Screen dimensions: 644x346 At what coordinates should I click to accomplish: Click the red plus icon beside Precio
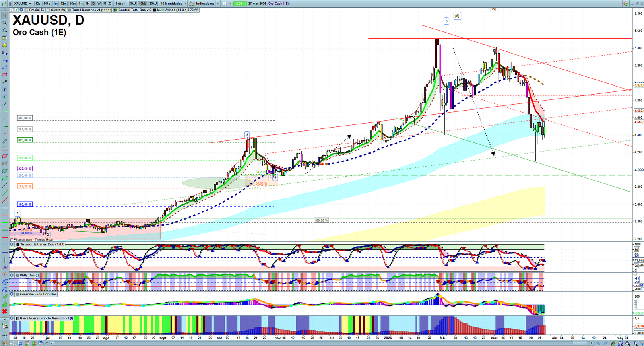[x=12, y=10]
